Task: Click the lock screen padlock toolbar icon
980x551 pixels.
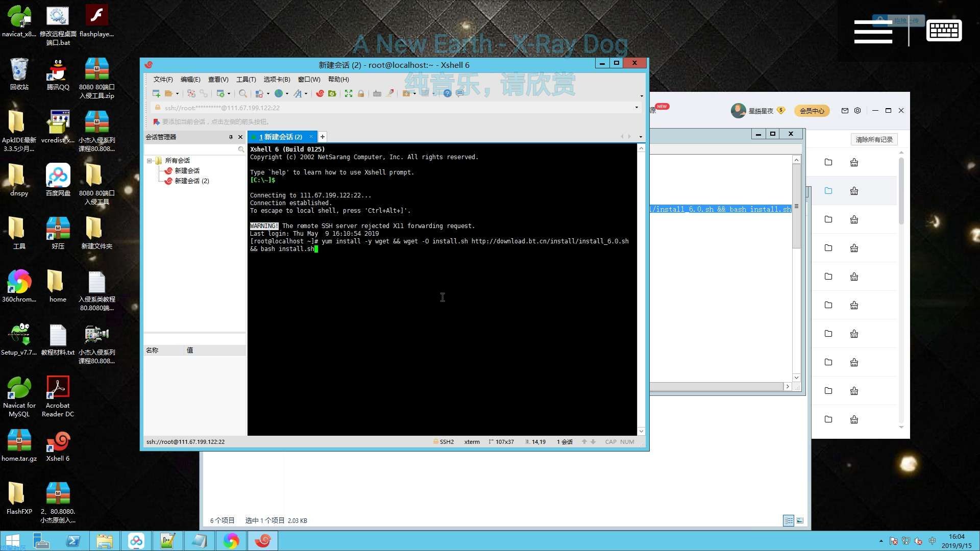Action: [x=361, y=93]
